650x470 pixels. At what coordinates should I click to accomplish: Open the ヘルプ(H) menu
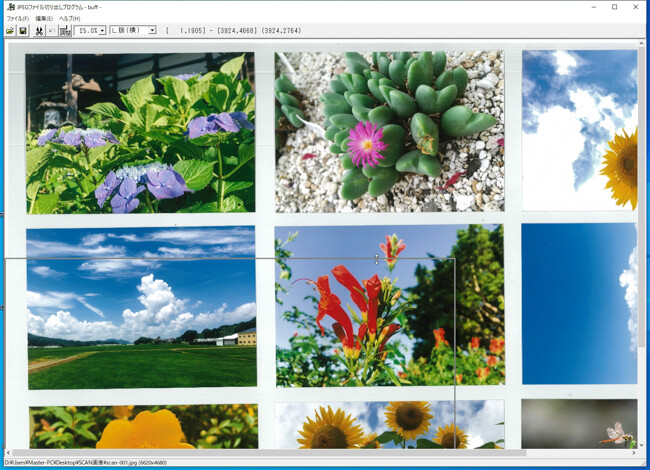click(x=69, y=19)
